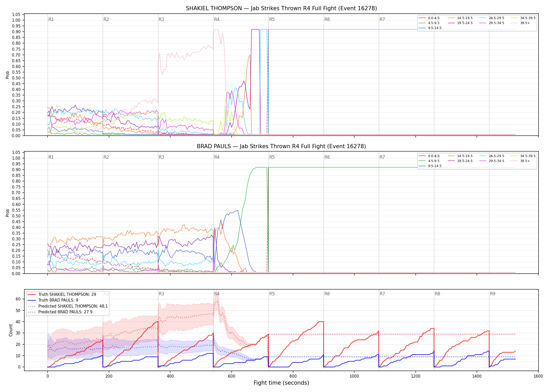
Task: Click the 'Fight time (seconds)' axis label
Action: (x=281, y=383)
